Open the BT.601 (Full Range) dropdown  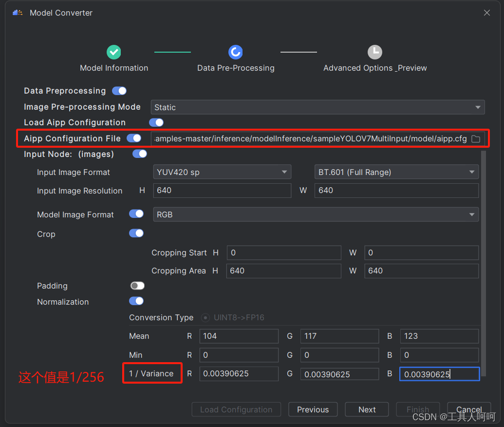point(396,172)
